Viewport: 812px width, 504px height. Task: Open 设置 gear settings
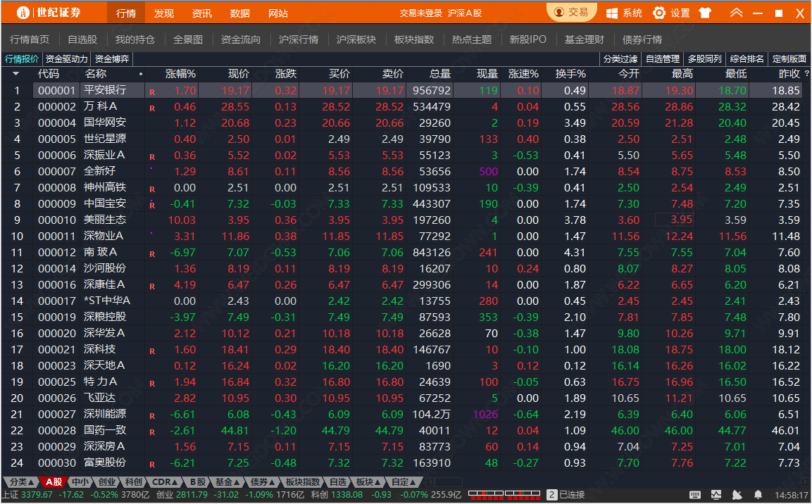click(x=671, y=13)
